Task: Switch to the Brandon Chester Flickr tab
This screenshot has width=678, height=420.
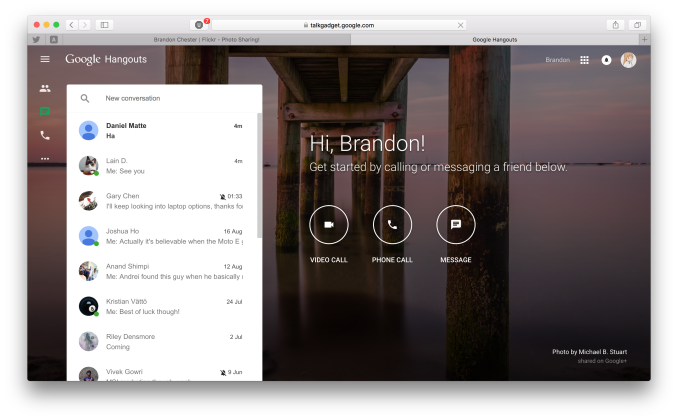Action: [x=207, y=39]
